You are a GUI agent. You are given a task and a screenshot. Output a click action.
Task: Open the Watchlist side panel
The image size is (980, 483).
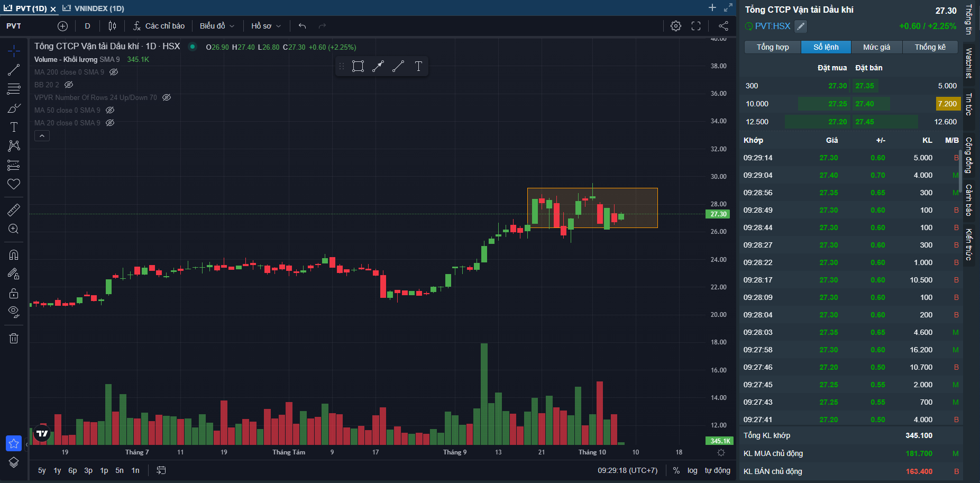(969, 63)
